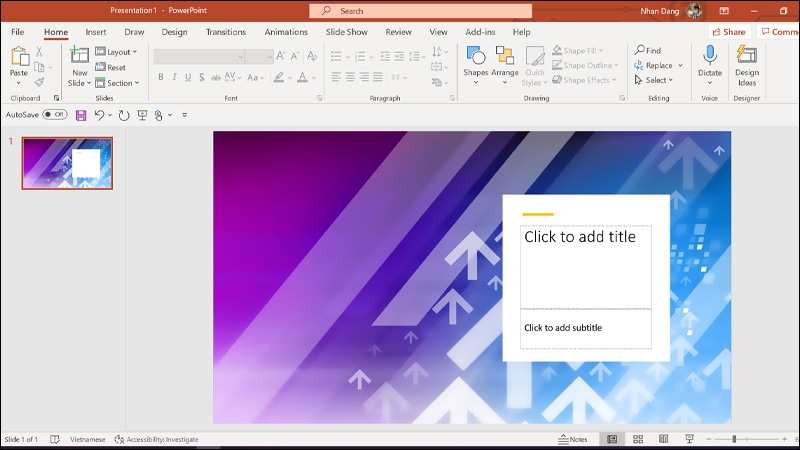Start Dictate microphone

point(710,65)
